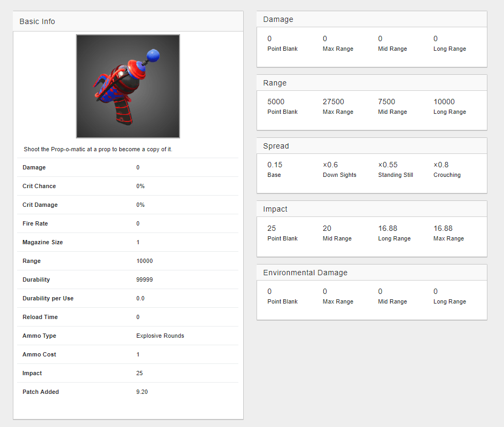Click the Durability value 99999
The height and width of the screenshot is (427, 504).
coord(144,280)
